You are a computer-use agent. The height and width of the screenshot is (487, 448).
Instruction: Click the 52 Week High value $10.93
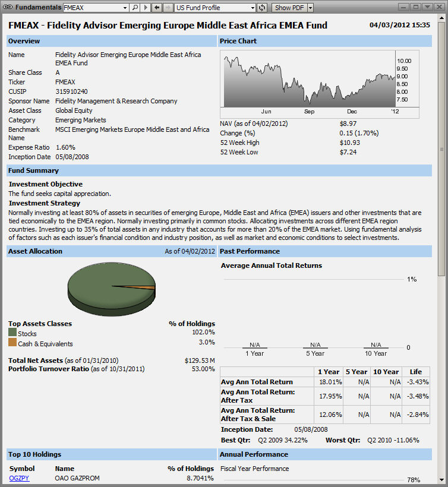click(x=350, y=143)
